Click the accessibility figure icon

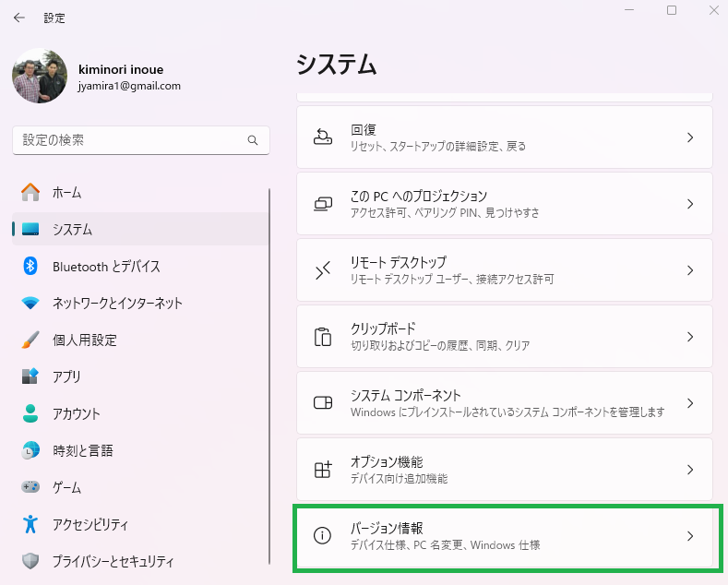[x=30, y=524]
